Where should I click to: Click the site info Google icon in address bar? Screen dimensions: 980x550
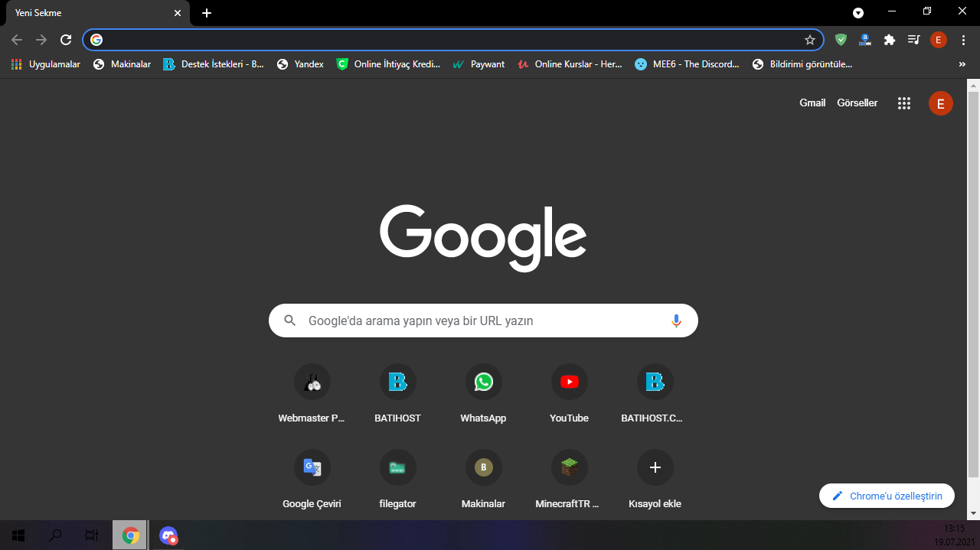coord(96,40)
